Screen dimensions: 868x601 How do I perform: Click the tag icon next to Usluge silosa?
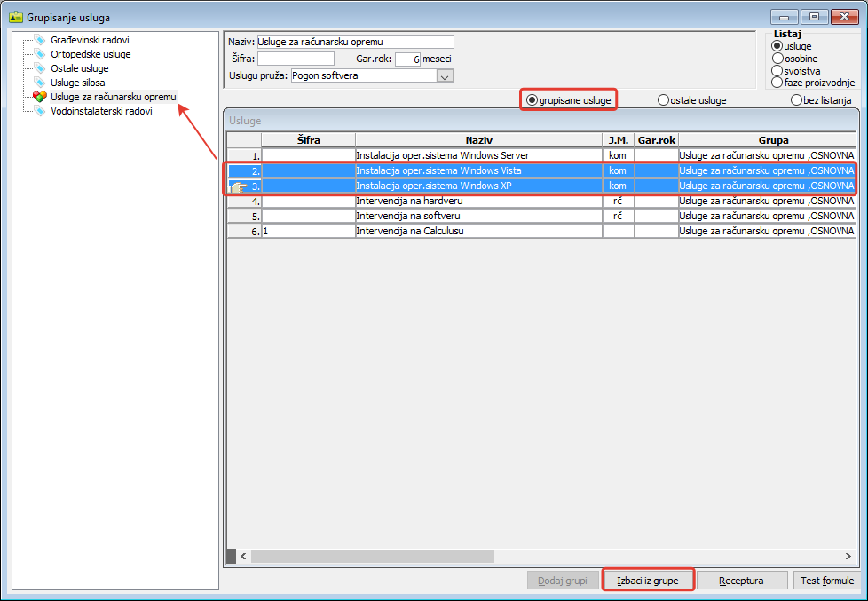coord(39,83)
